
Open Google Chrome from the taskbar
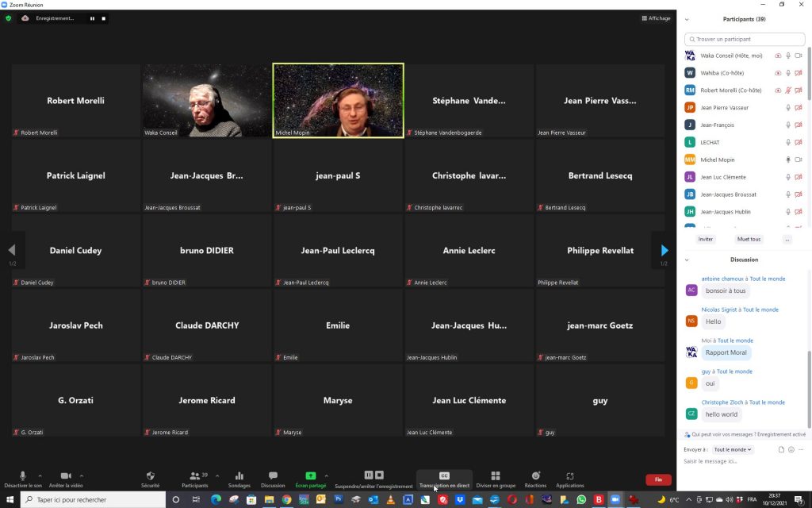tap(286, 500)
